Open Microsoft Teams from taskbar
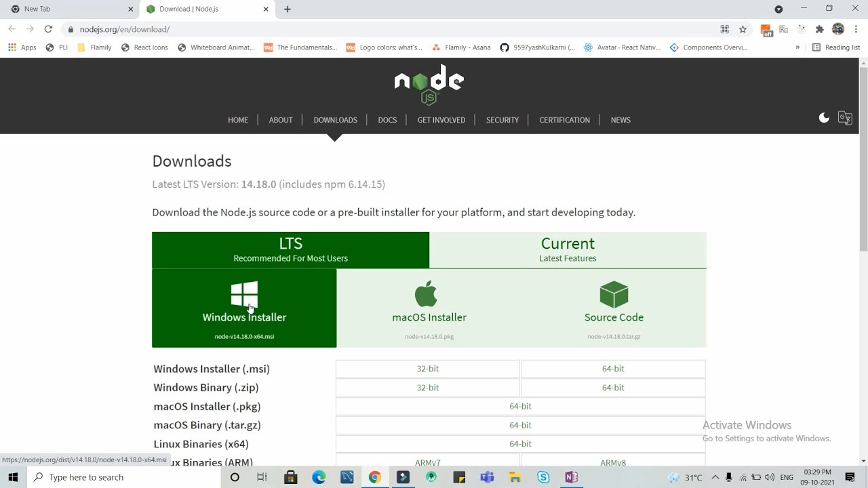 pos(487,477)
